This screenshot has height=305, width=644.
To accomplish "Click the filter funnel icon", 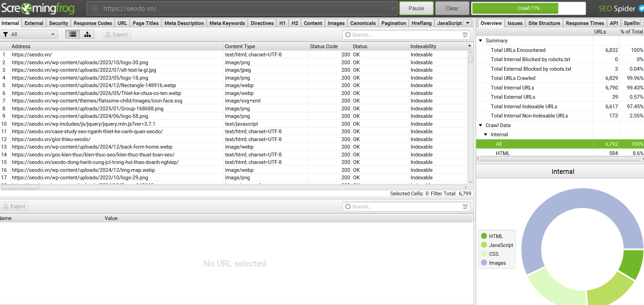I will coord(5,34).
